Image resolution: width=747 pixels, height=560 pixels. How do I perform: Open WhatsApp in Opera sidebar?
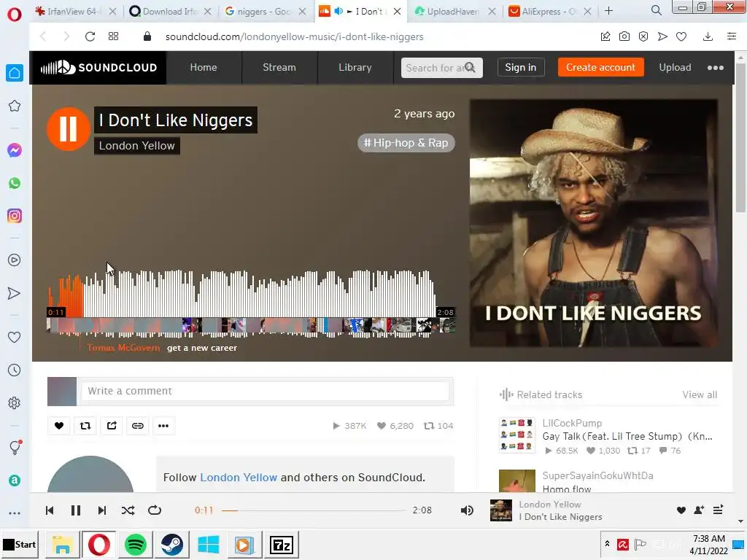[15, 183]
